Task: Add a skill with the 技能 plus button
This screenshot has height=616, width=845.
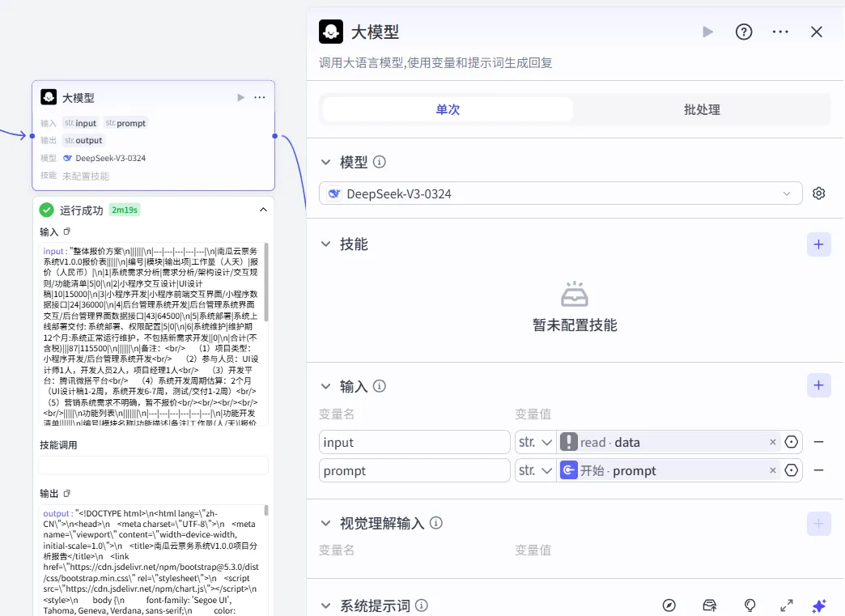Action: [x=818, y=244]
